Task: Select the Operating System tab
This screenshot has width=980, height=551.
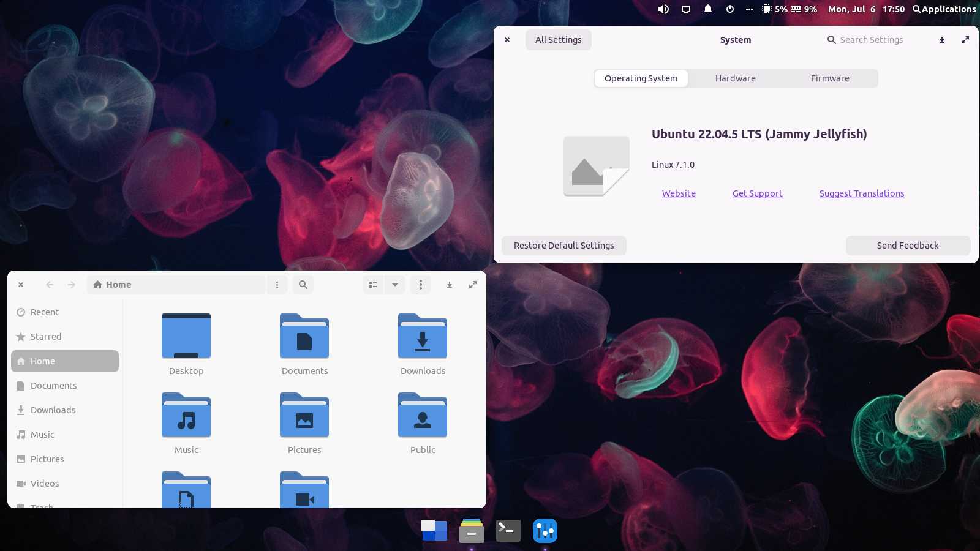Action: coord(641,78)
